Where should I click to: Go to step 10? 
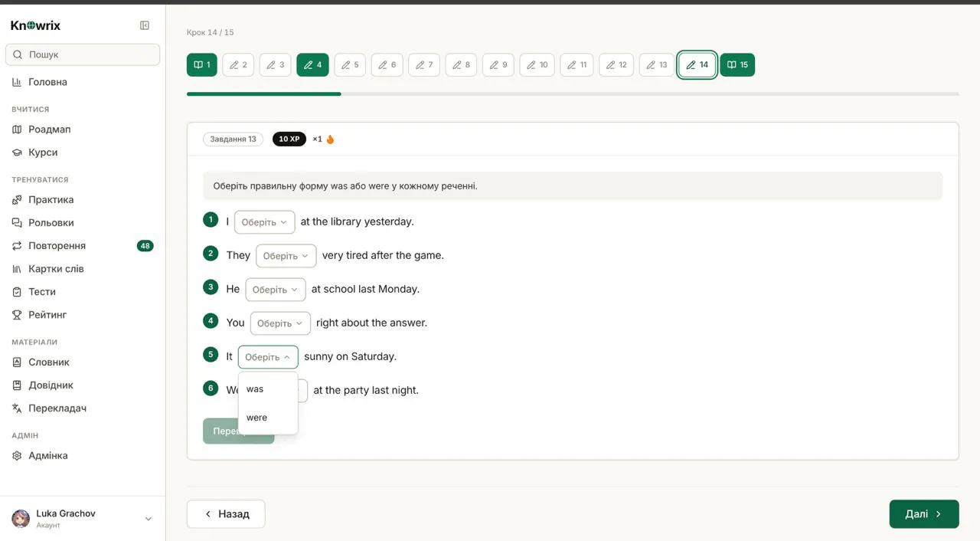[x=537, y=65]
